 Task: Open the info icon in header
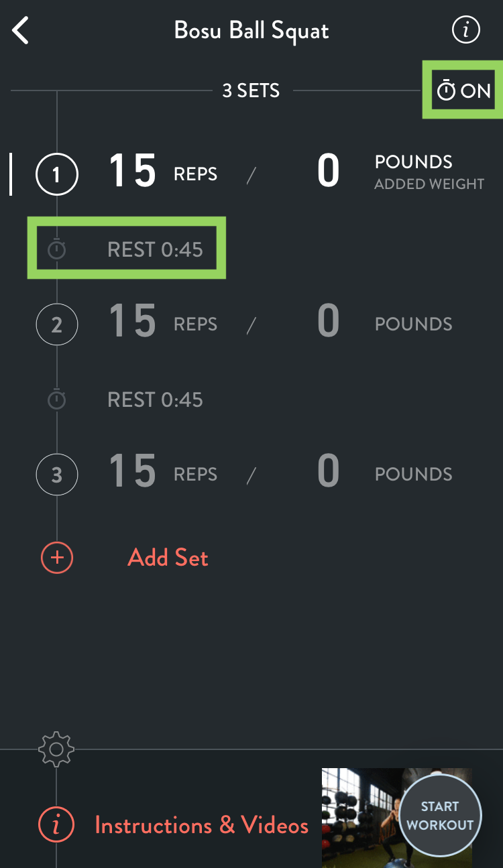(x=465, y=30)
